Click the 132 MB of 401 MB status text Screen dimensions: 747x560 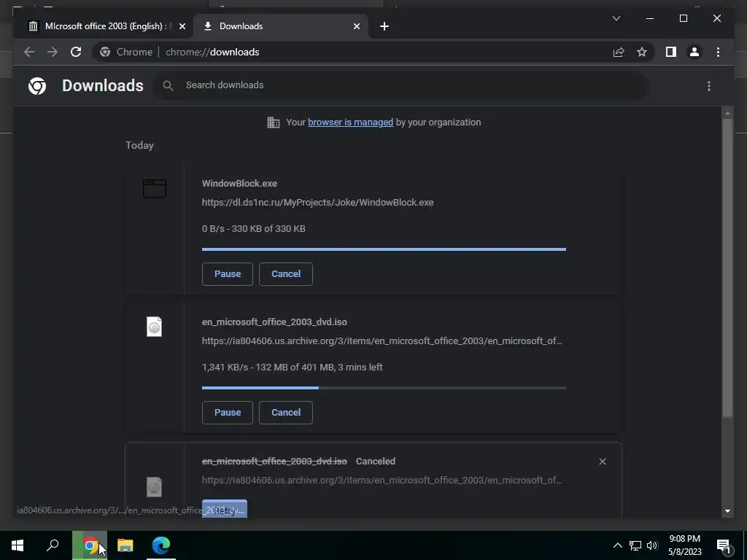(292, 367)
